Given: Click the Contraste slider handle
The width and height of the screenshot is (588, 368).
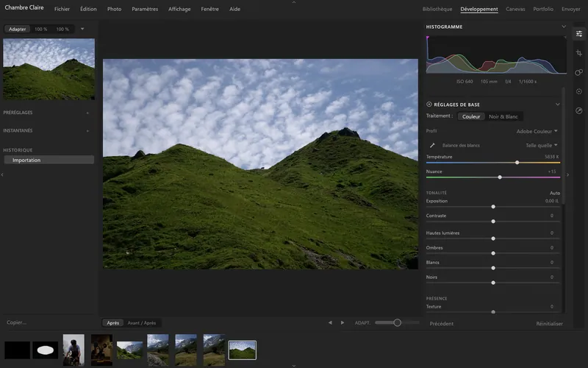Looking at the screenshot, I should 493,222.
